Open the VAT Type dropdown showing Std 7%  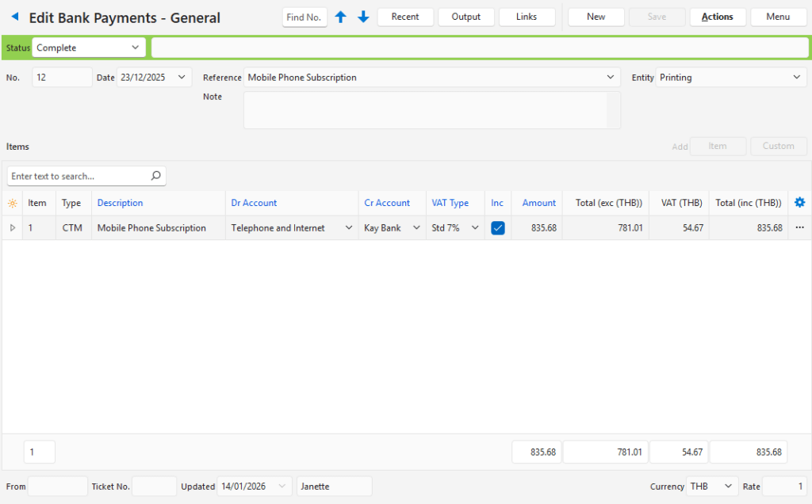[x=473, y=227]
